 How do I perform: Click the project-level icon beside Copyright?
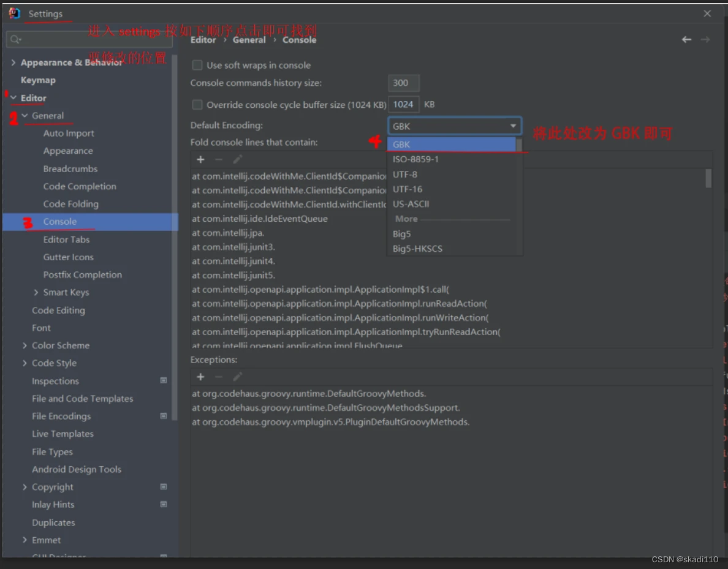pos(164,487)
